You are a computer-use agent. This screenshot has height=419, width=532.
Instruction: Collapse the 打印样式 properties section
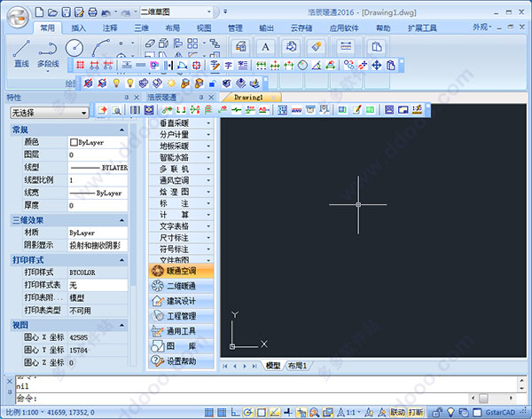pos(121,260)
